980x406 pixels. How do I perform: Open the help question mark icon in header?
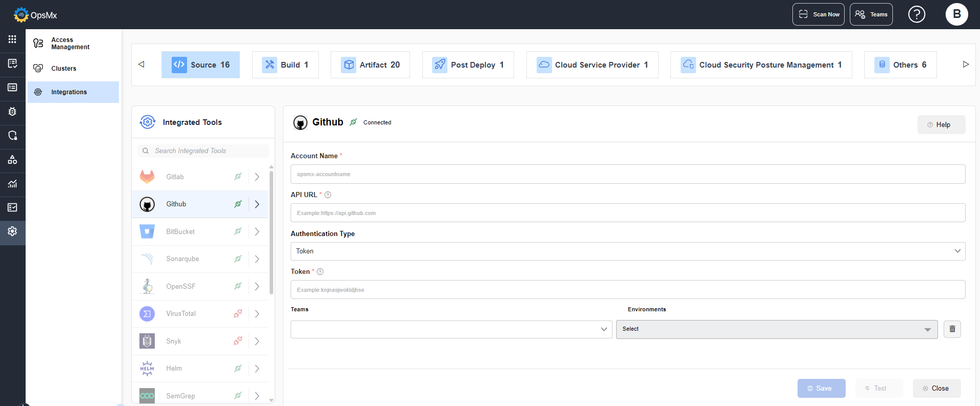pyautogui.click(x=916, y=14)
